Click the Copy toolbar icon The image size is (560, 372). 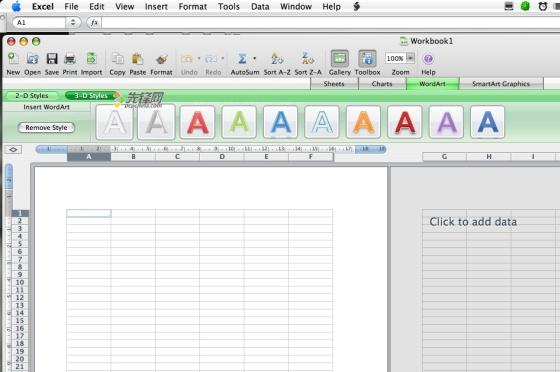117,59
